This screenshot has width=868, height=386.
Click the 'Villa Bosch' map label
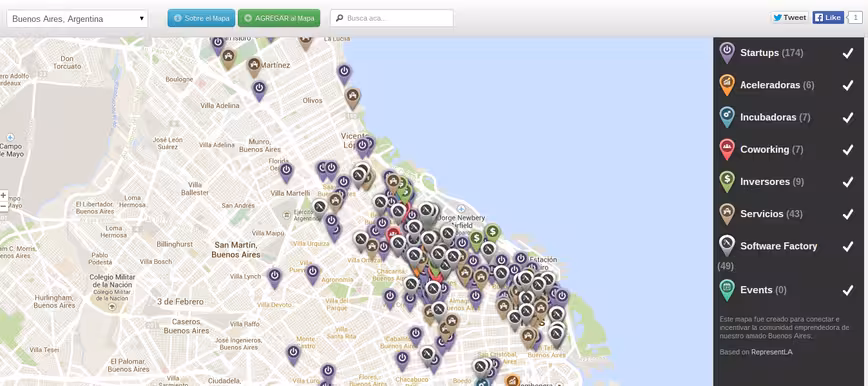(155, 261)
